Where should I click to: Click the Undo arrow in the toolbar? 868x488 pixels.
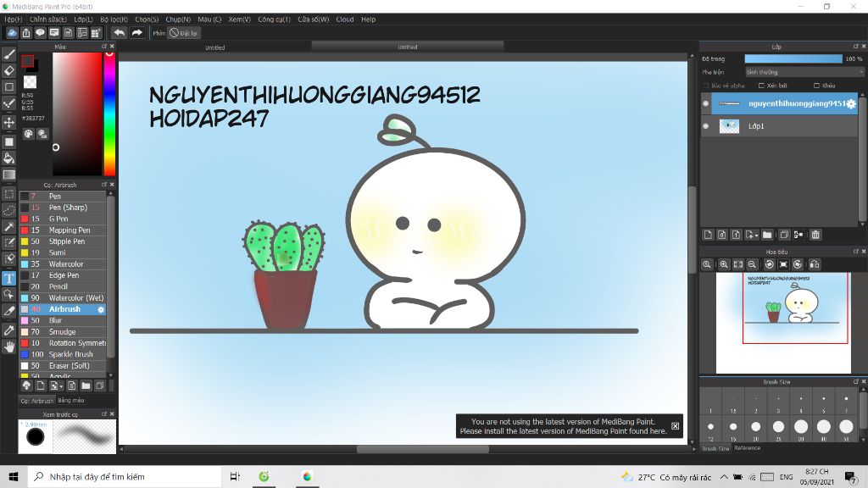[x=119, y=33]
